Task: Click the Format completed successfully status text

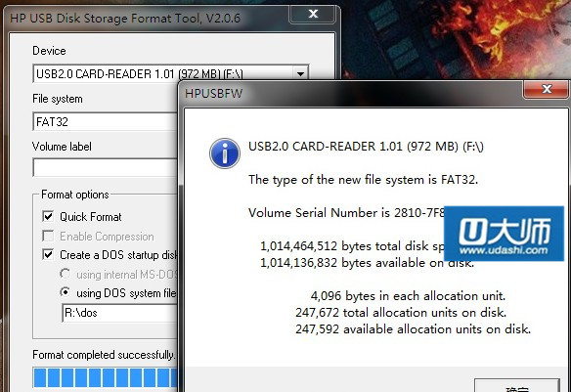Action: coord(104,355)
